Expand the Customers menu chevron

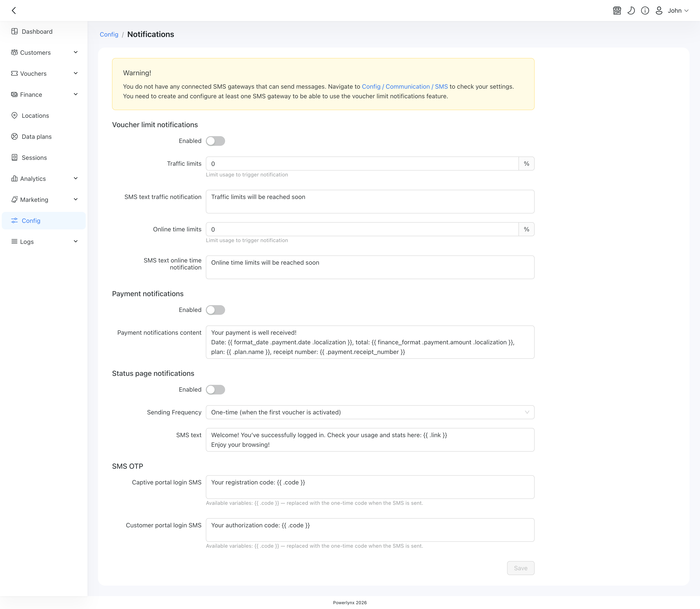pyautogui.click(x=76, y=52)
